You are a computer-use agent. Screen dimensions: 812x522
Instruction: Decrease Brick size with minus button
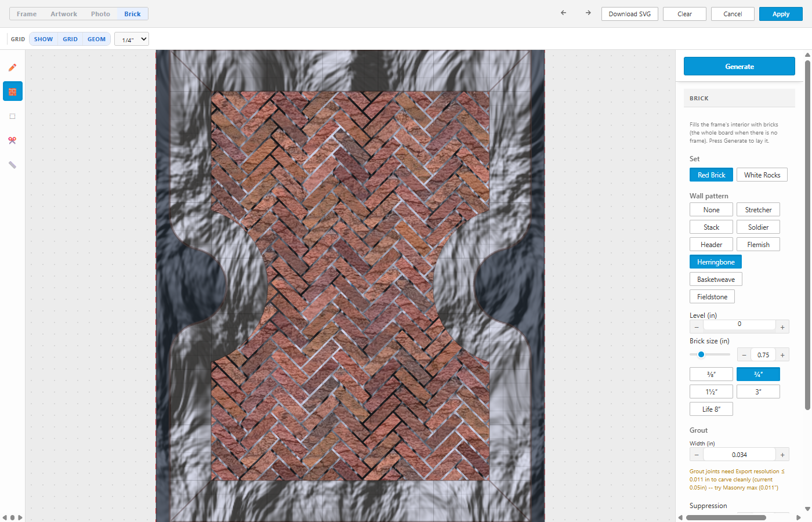click(744, 355)
